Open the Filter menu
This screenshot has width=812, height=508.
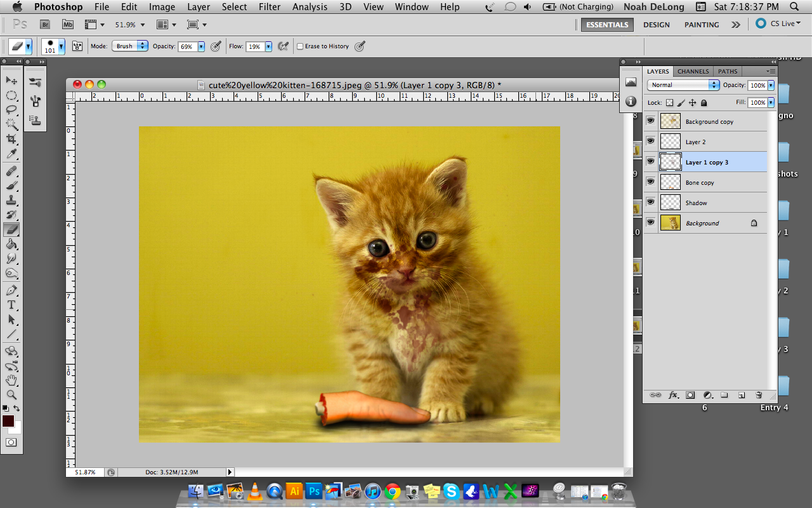point(270,7)
